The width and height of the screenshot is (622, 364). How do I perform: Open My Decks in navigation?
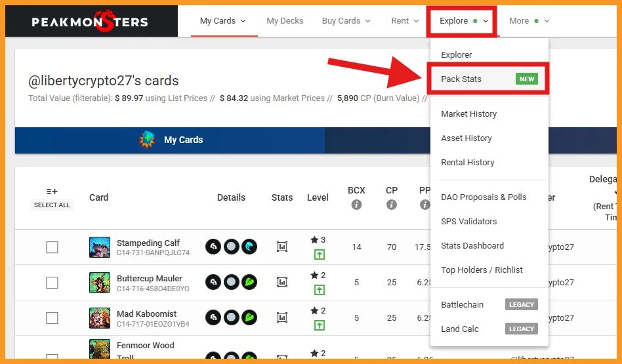coord(285,21)
